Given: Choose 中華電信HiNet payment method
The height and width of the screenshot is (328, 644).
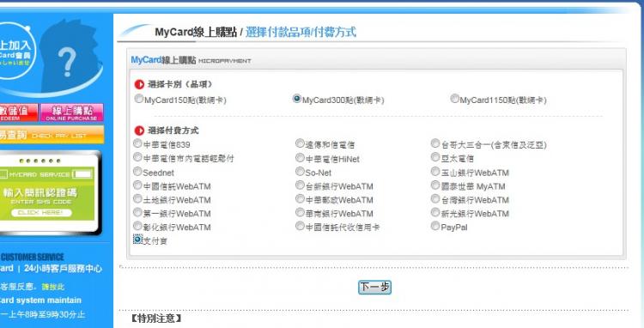Looking at the screenshot, I should point(300,158).
